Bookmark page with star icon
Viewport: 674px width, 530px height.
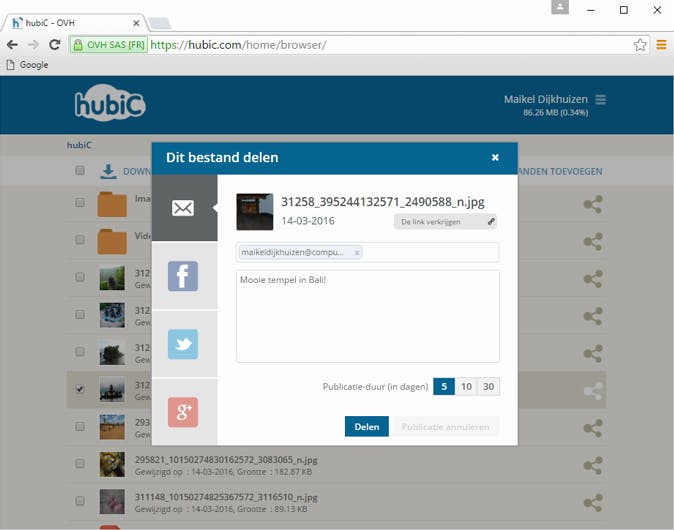point(640,45)
